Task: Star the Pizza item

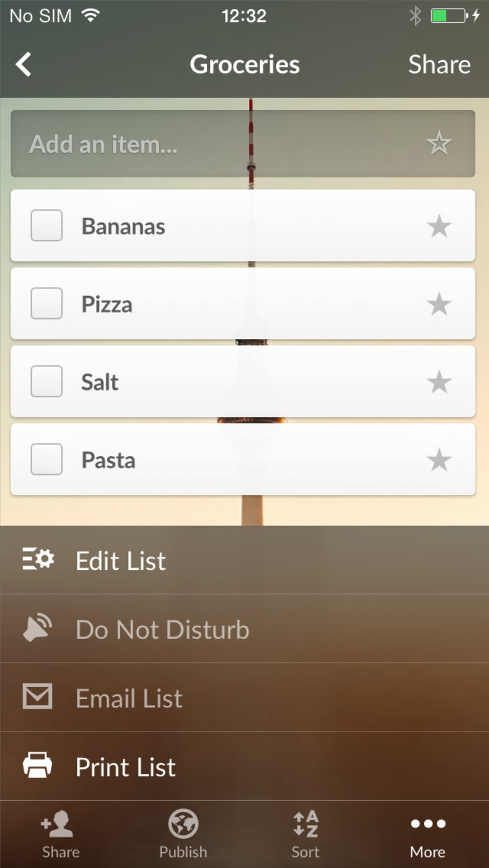Action: tap(439, 304)
